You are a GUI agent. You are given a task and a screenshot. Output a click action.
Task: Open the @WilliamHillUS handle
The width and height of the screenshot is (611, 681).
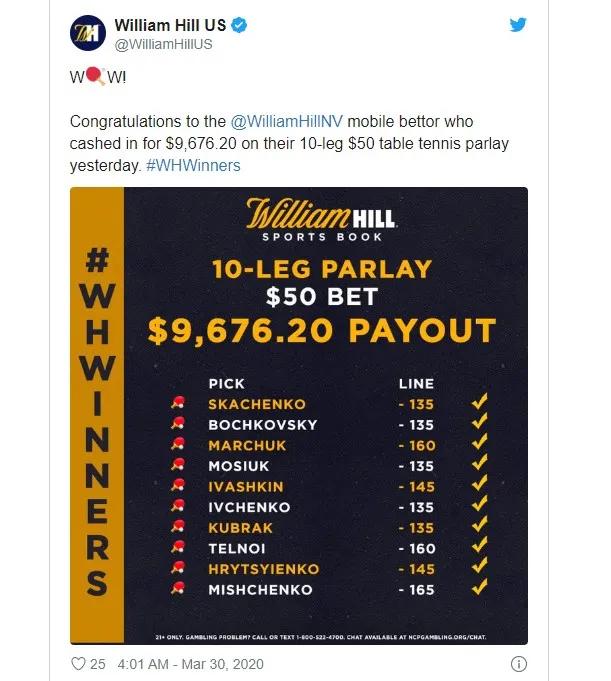(163, 44)
